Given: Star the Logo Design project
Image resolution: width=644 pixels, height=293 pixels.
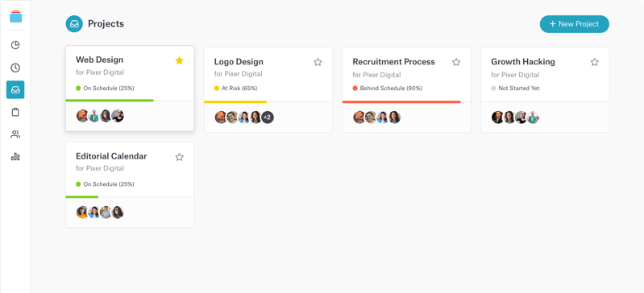Looking at the screenshot, I should coord(318,62).
